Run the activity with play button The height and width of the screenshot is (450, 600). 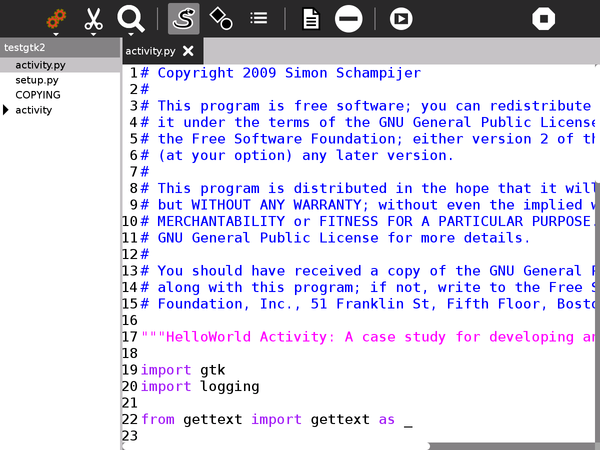tap(400, 18)
